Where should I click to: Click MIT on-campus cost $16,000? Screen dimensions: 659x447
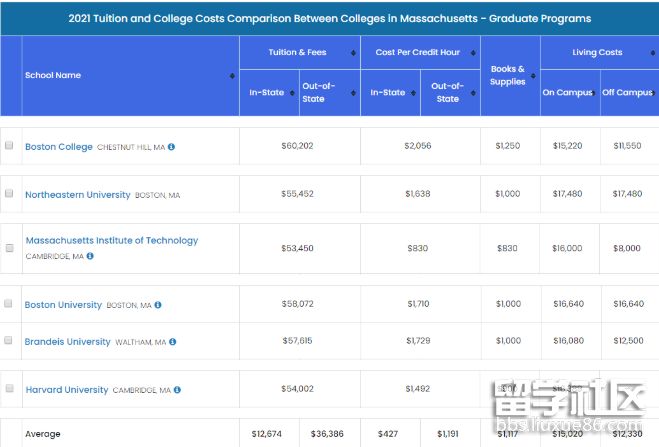(567, 248)
